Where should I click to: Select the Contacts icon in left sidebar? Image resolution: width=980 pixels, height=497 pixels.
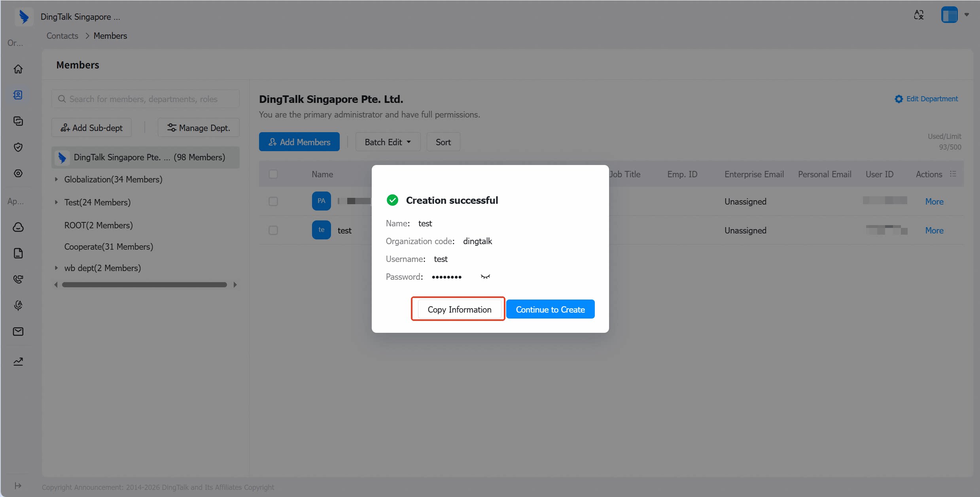pyautogui.click(x=18, y=95)
